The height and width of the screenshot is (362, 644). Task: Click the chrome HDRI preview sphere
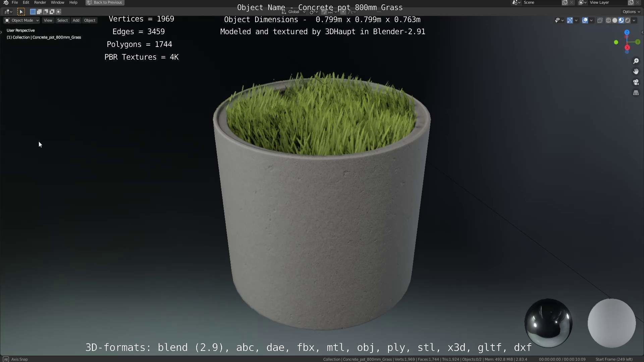548,323
